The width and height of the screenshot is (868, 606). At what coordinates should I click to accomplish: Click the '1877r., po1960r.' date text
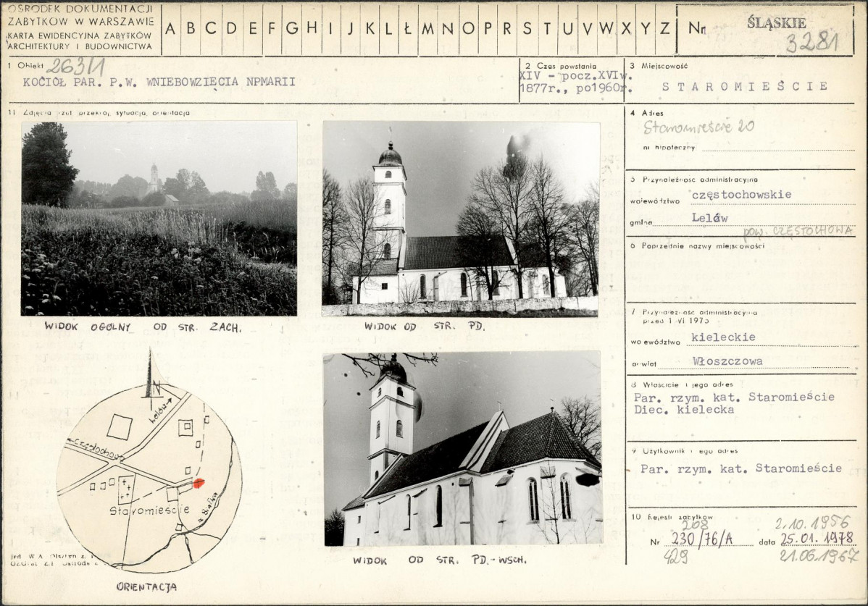(x=576, y=88)
